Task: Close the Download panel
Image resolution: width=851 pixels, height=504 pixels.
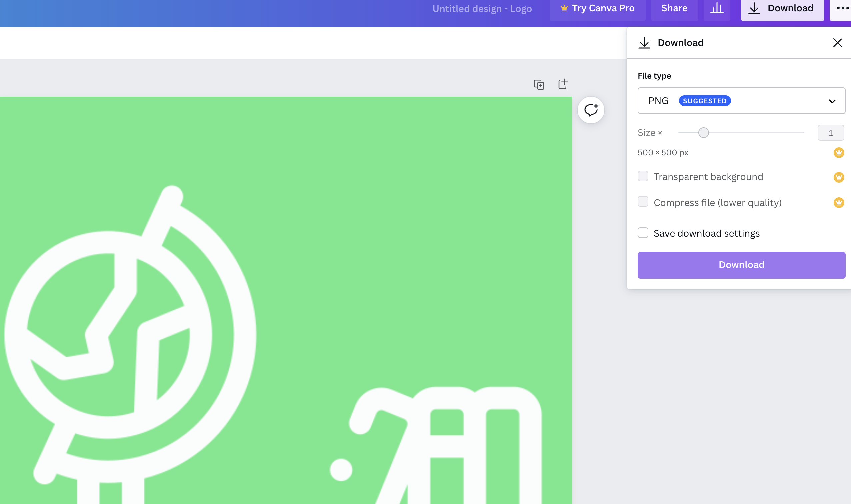Action: tap(837, 43)
